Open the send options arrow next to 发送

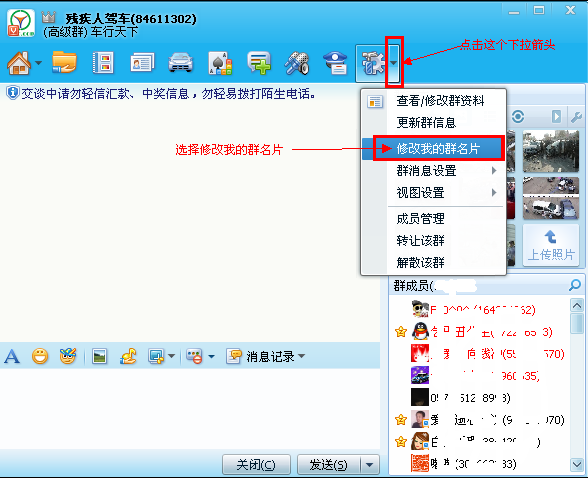(370, 465)
